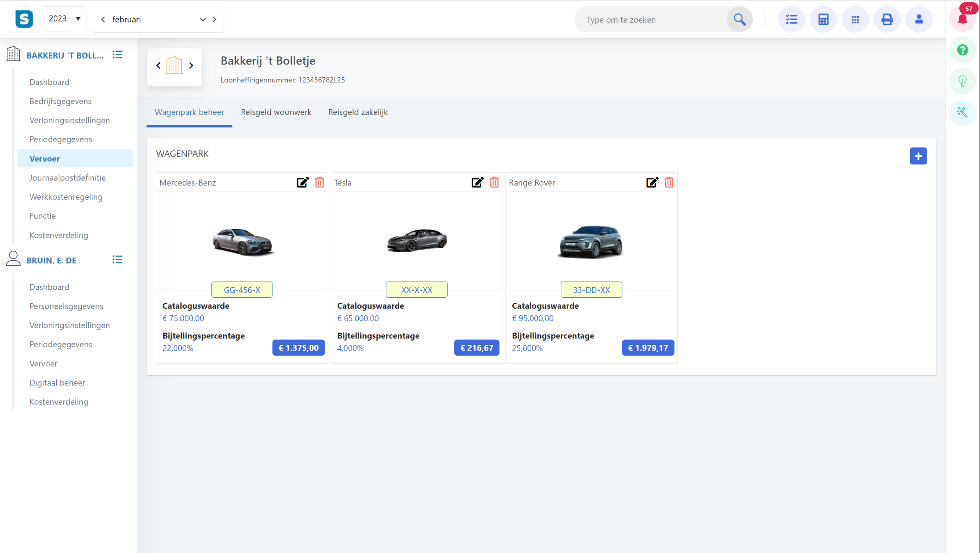Click license plate GG-456-X
This screenshot has height=553, width=980.
[242, 290]
